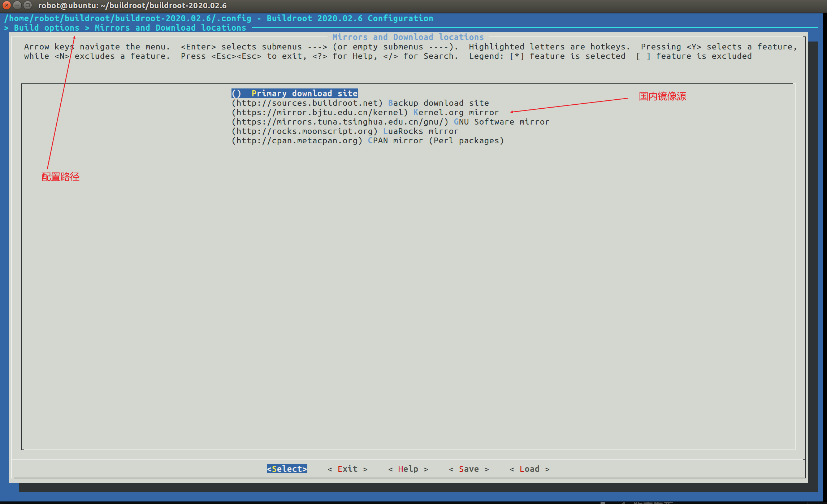Navigate to Mirrors and Download locations
827x504 pixels.
(x=171, y=28)
